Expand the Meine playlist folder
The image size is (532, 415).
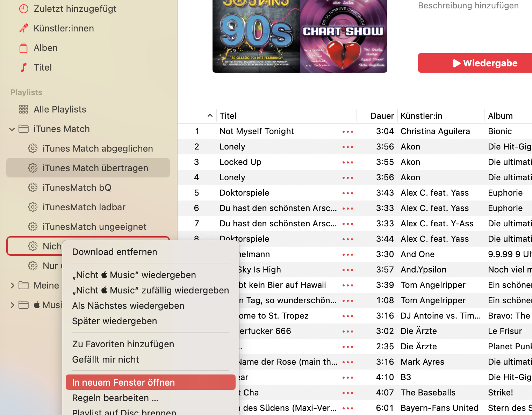(x=12, y=285)
